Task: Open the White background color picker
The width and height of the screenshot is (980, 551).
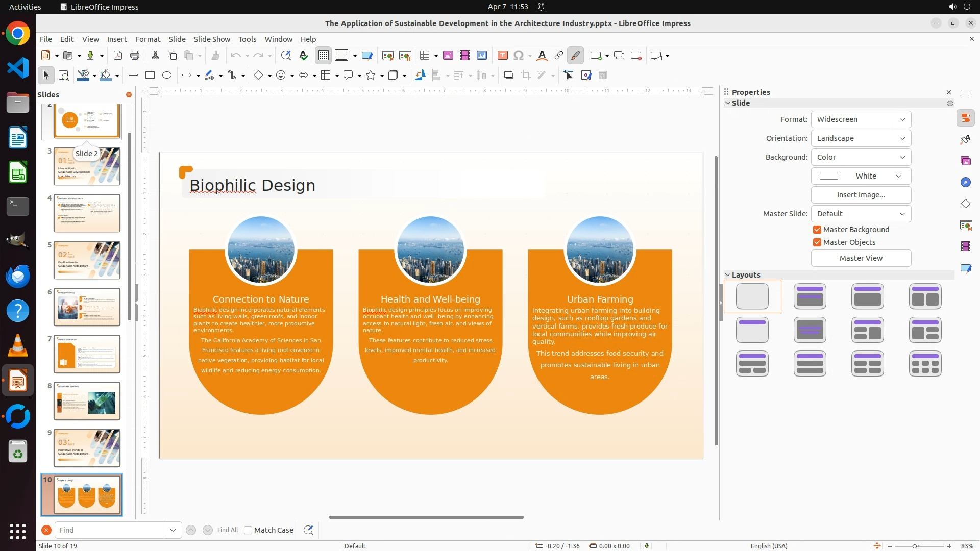Action: [x=861, y=176]
